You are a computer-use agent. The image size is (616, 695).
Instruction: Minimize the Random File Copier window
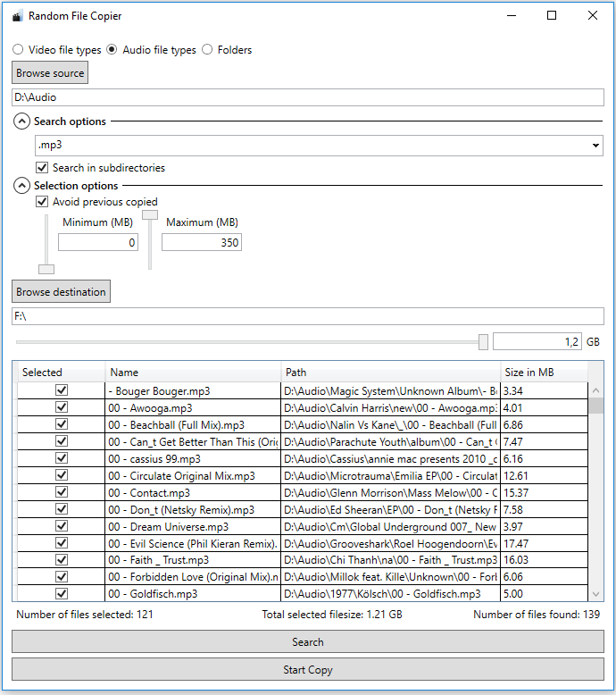click(x=512, y=15)
